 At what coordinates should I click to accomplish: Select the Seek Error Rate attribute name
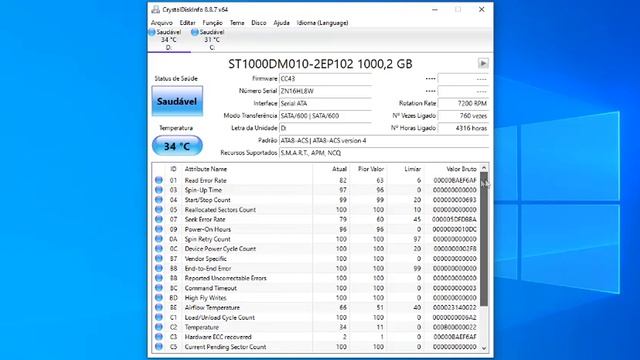[205, 220]
